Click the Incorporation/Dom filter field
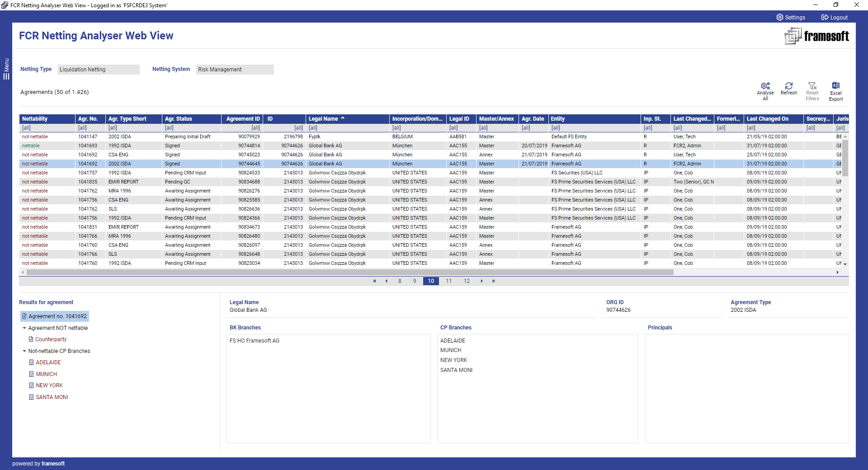The height and width of the screenshot is (470, 868). pyautogui.click(x=417, y=128)
